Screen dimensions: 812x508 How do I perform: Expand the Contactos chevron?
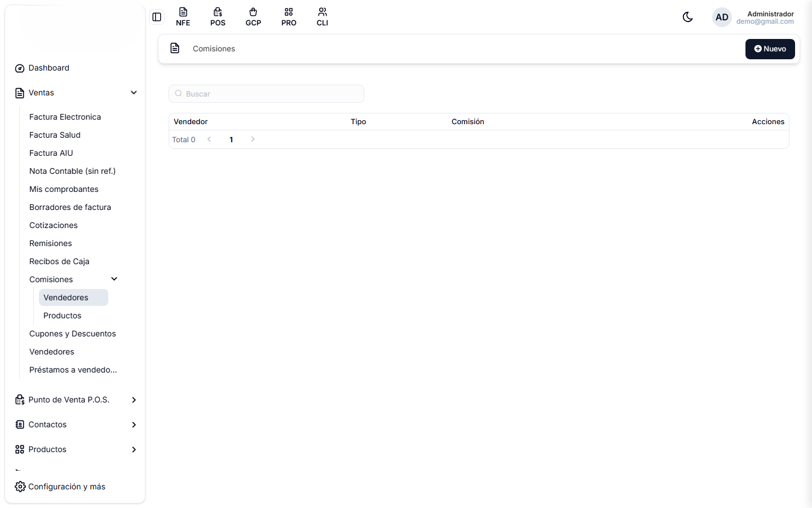point(134,424)
